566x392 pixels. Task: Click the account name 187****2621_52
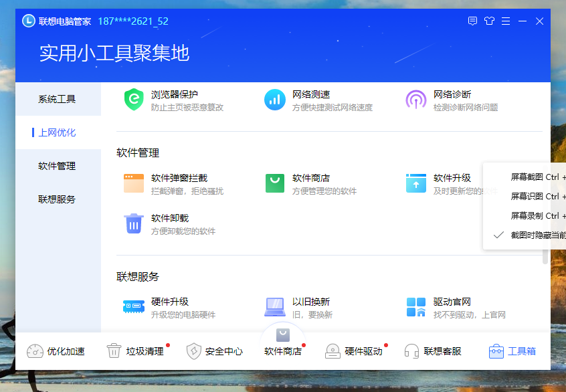[x=133, y=21]
